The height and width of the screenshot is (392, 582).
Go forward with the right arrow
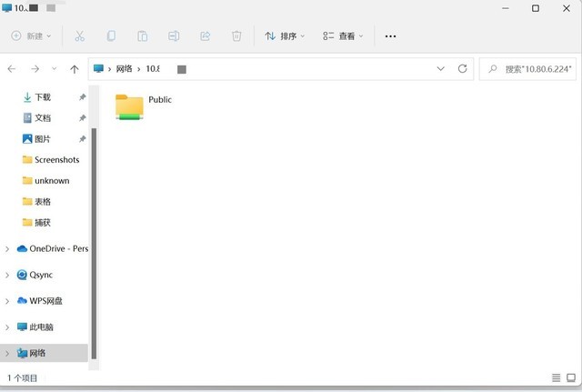(x=35, y=69)
